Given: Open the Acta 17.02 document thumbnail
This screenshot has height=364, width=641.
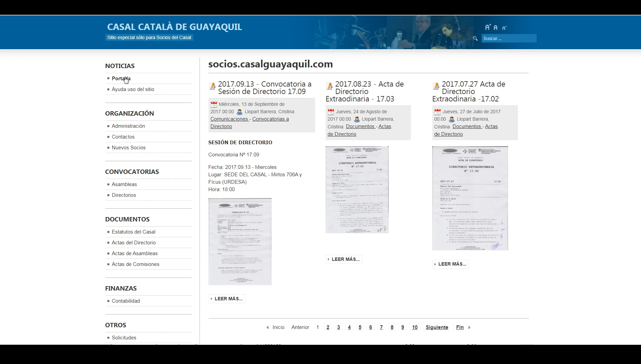Looking at the screenshot, I should click(470, 198).
